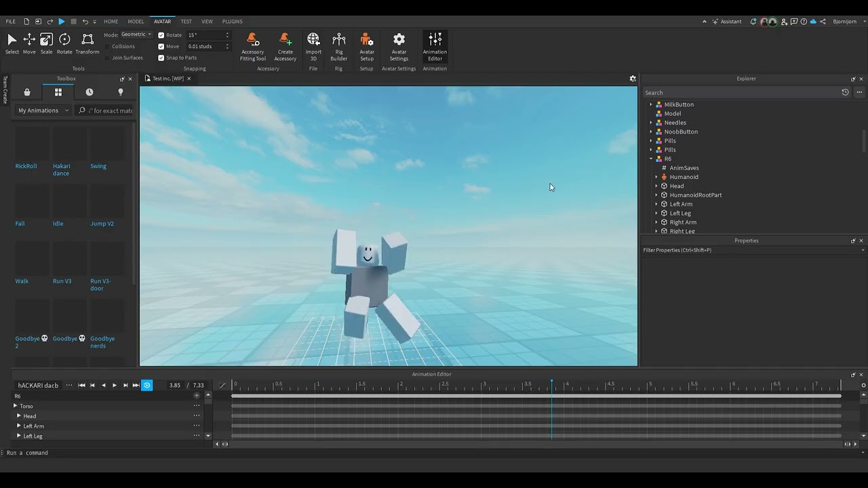This screenshot has height=488, width=868.
Task: Expand the Head animation track
Action: click(x=19, y=415)
